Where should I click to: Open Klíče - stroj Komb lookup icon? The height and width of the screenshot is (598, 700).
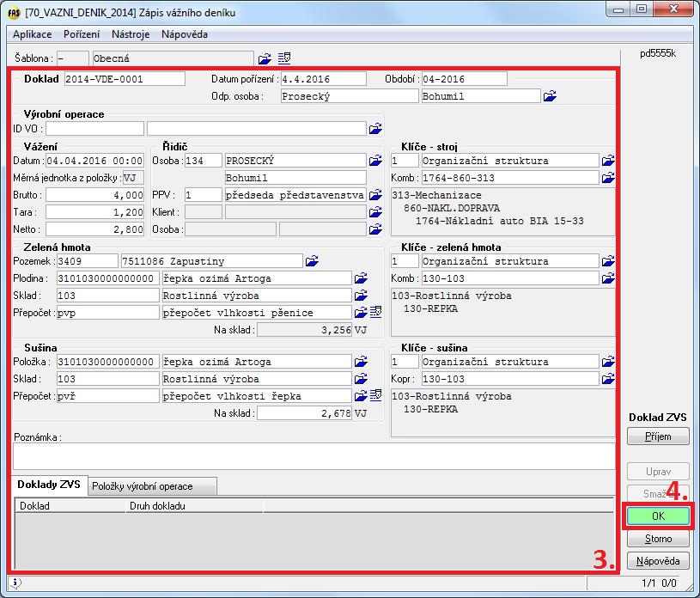[608, 178]
